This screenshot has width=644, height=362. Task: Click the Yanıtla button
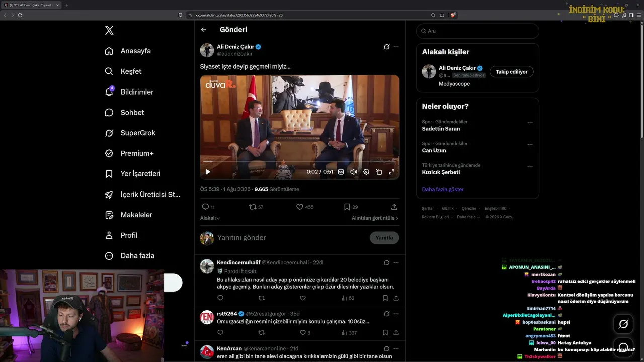(x=384, y=238)
